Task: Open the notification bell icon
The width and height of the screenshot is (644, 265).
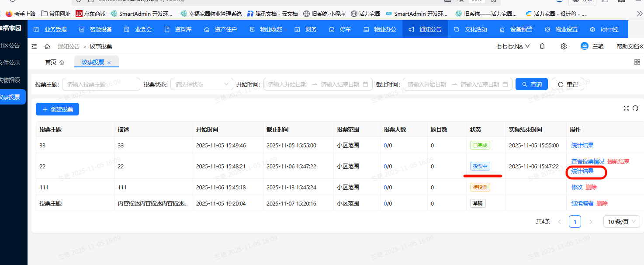Action: (x=542, y=46)
